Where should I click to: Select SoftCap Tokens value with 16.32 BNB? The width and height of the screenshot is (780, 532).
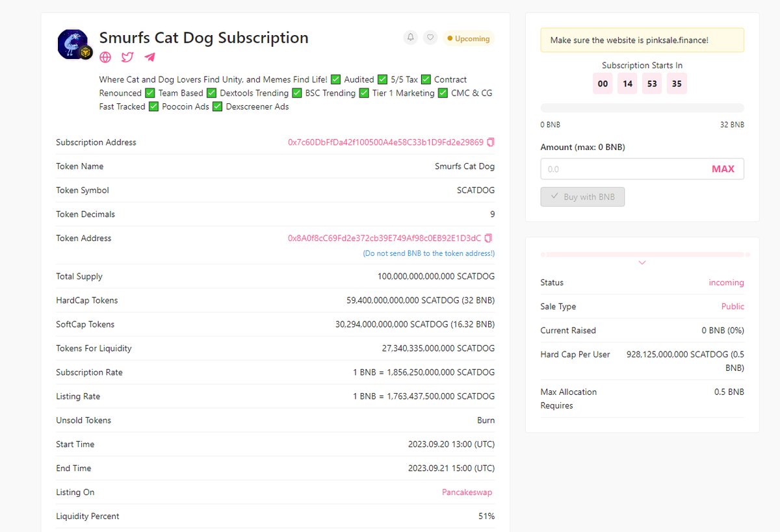point(415,325)
